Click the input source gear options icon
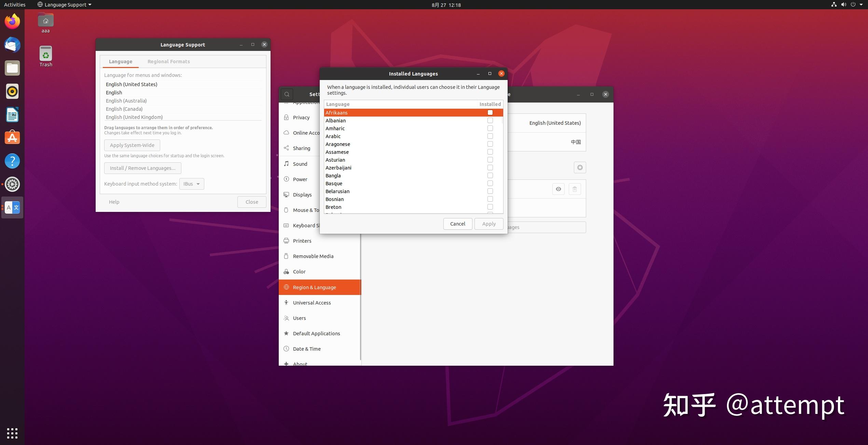This screenshot has width=868, height=445. 580,167
